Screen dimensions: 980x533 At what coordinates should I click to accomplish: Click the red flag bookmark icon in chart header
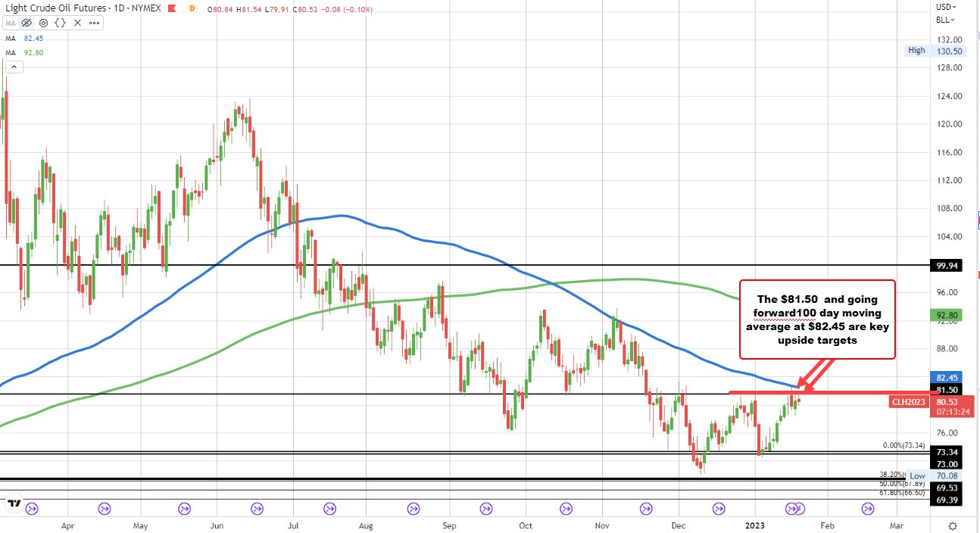click(172, 8)
